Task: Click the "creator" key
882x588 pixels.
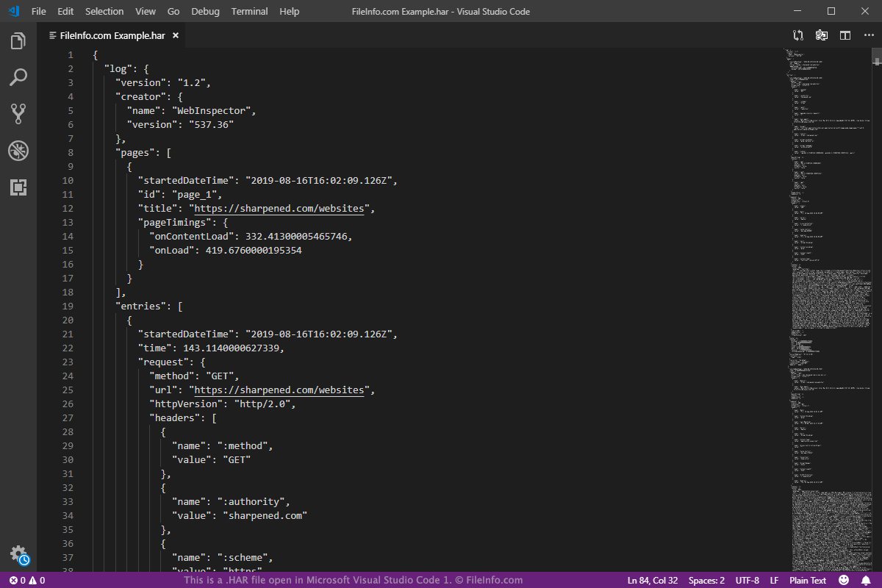Action: point(141,97)
